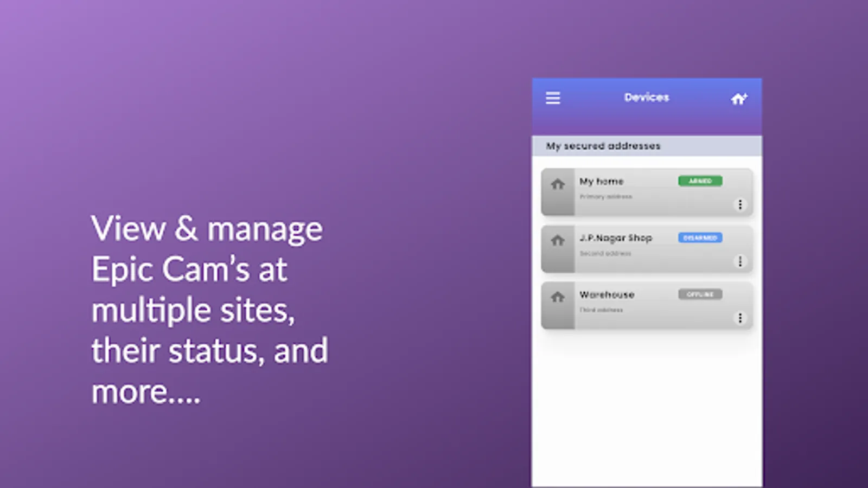
Task: Click the 'Primary address' subtitle
Action: coord(606,197)
